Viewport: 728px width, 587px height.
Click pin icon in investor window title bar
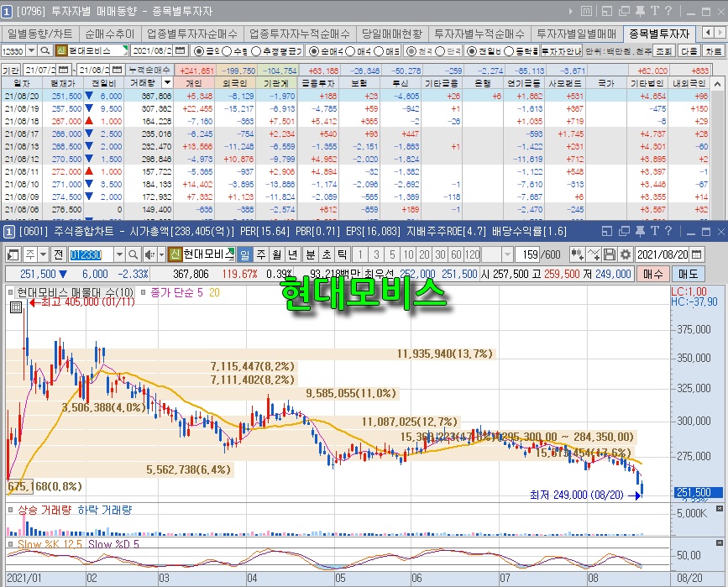(x=640, y=11)
